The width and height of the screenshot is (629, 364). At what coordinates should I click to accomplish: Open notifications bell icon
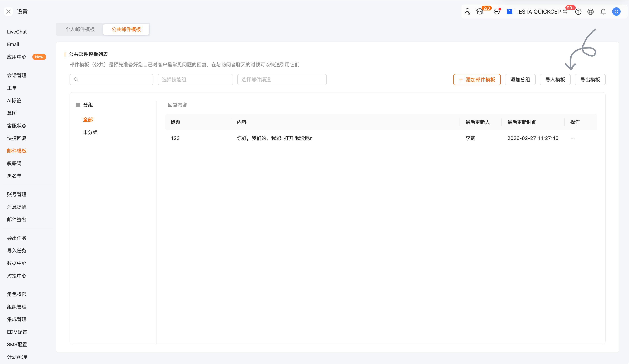click(603, 12)
